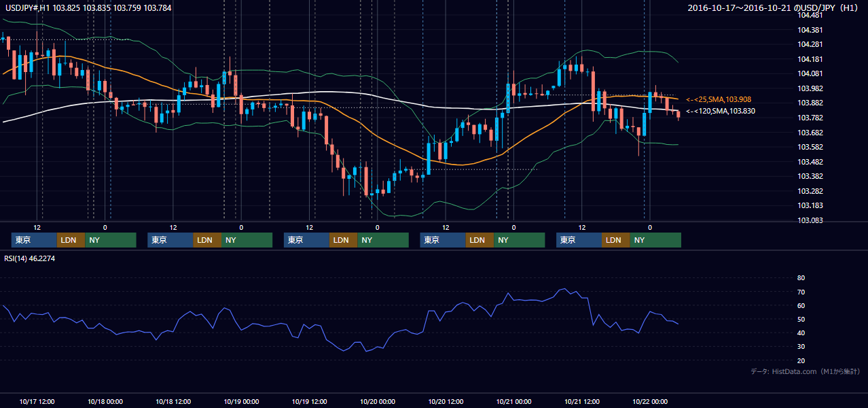The width and height of the screenshot is (868, 408).
Task: Click the 10/21 12:00 time axis label
Action: click(x=582, y=401)
